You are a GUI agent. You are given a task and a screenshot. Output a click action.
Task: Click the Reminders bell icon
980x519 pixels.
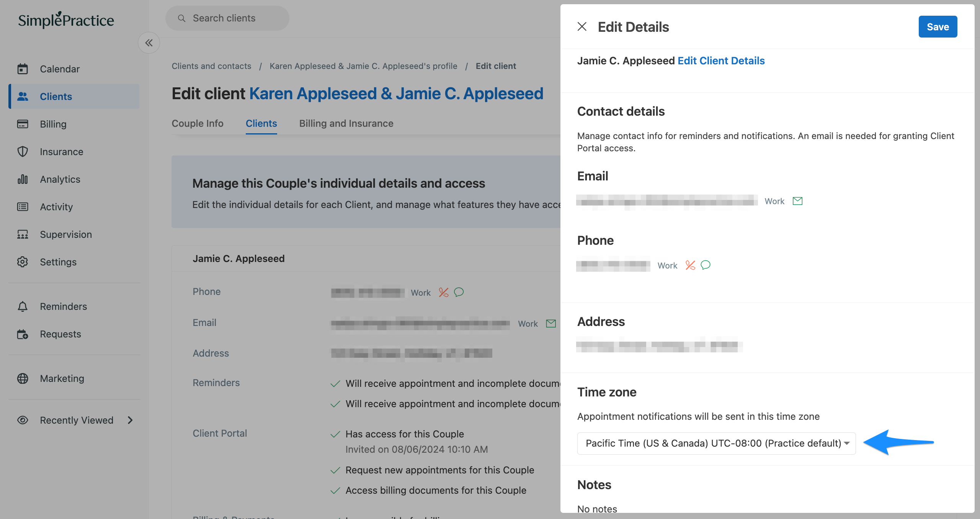23,306
